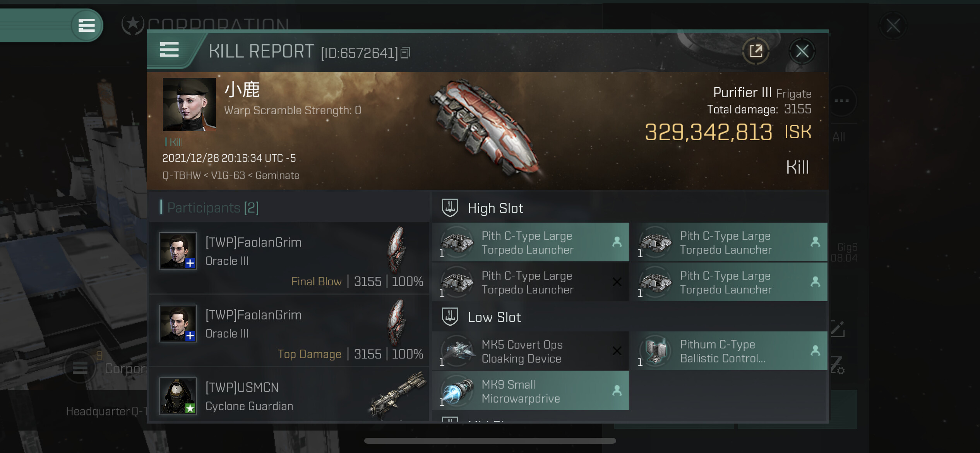Screen dimensions: 980x453
Task: Open FaolanGrim Final Blow participant entry
Action: 289,258
